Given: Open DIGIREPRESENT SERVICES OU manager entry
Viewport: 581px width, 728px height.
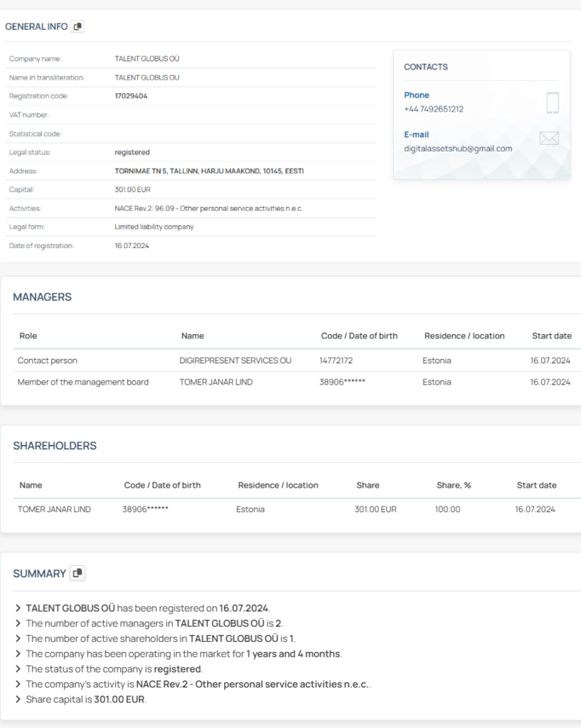Looking at the screenshot, I should (x=235, y=360).
